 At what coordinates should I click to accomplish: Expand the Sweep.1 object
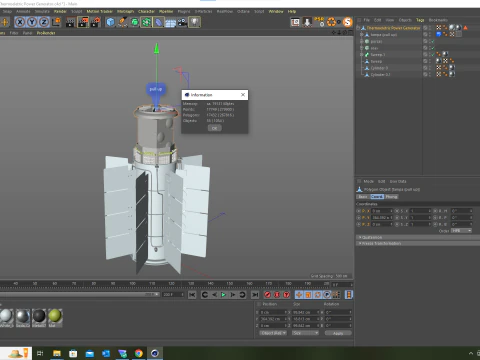point(362,55)
